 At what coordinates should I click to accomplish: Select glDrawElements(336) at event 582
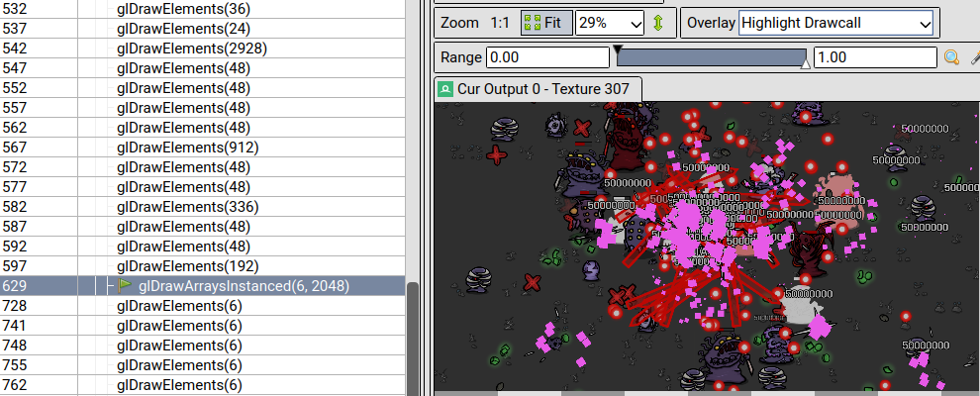[188, 206]
